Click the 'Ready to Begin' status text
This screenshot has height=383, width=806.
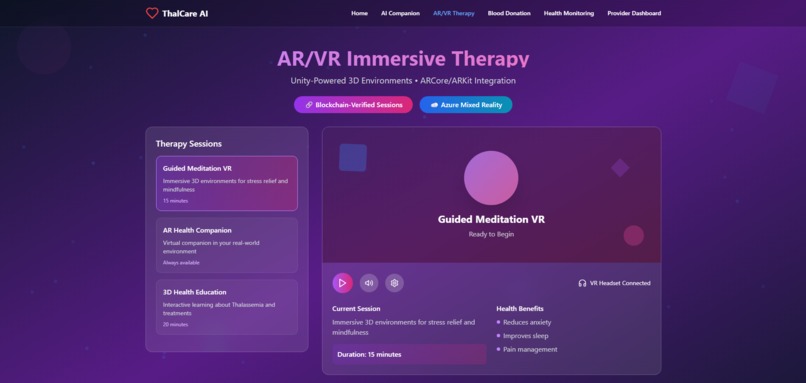click(491, 234)
